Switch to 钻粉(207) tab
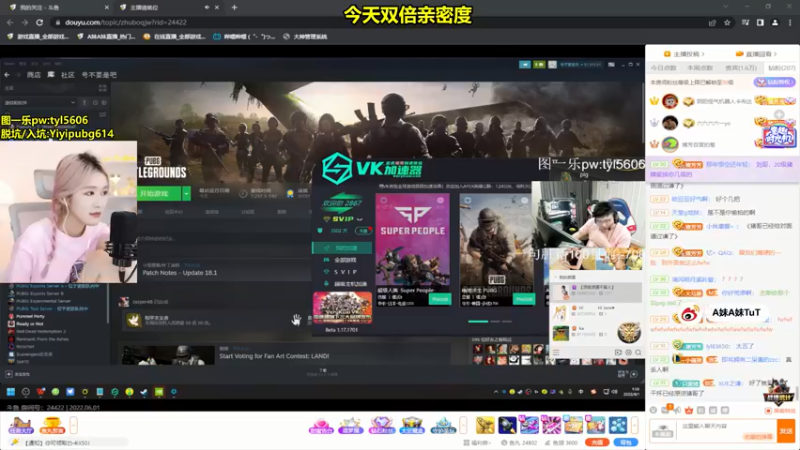The image size is (800, 450). 782,68
